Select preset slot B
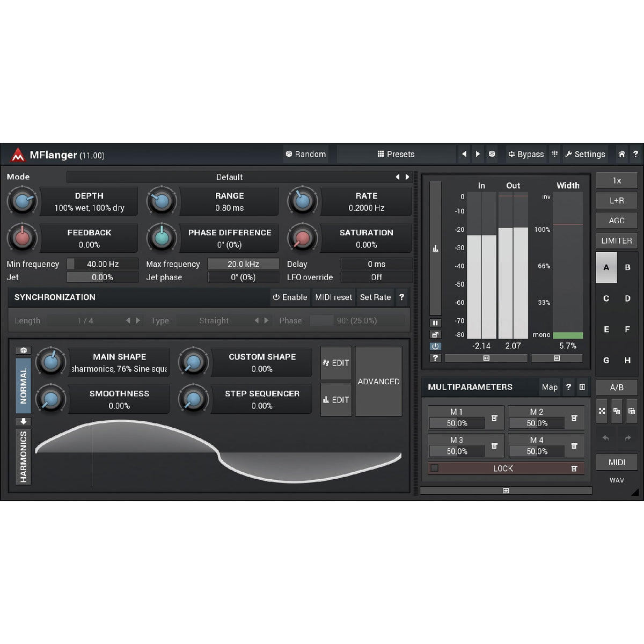The width and height of the screenshot is (644, 644). [x=627, y=267]
